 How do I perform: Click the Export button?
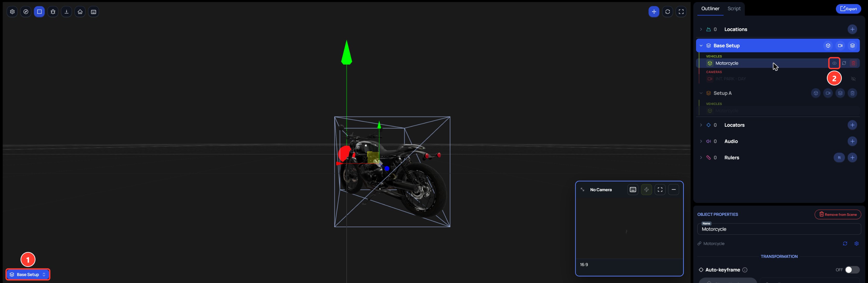848,9
